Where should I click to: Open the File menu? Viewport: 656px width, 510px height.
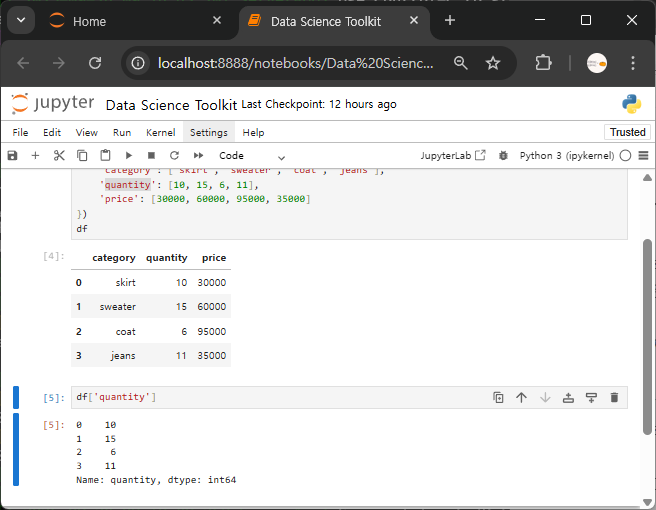click(x=20, y=133)
